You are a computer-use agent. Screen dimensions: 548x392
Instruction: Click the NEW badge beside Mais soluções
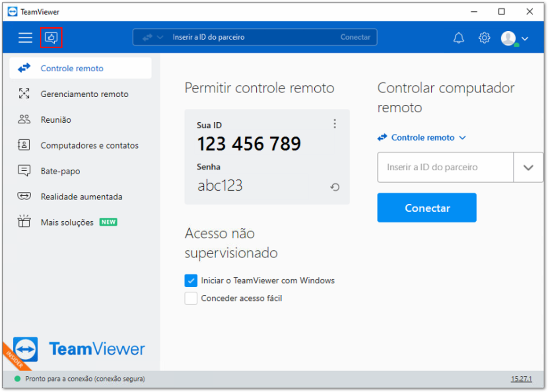pyautogui.click(x=108, y=222)
